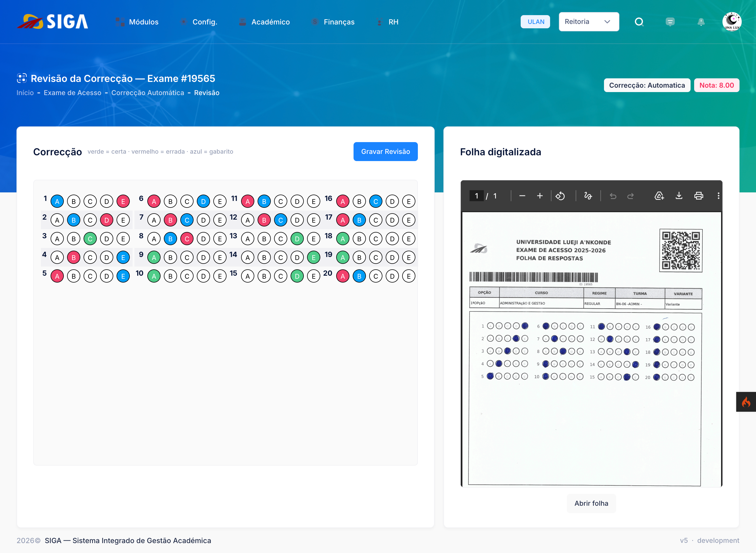
Task: Select option A for question 10
Action: click(154, 276)
